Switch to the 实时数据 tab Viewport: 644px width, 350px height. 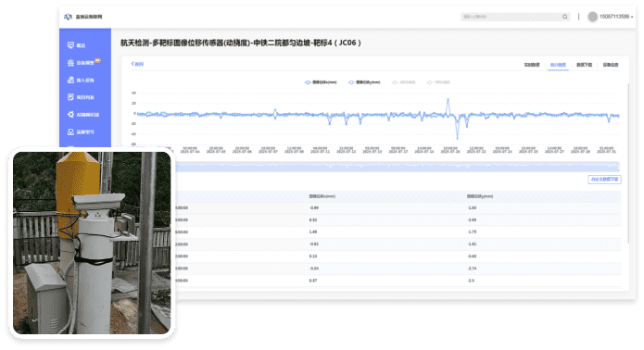pyautogui.click(x=532, y=65)
